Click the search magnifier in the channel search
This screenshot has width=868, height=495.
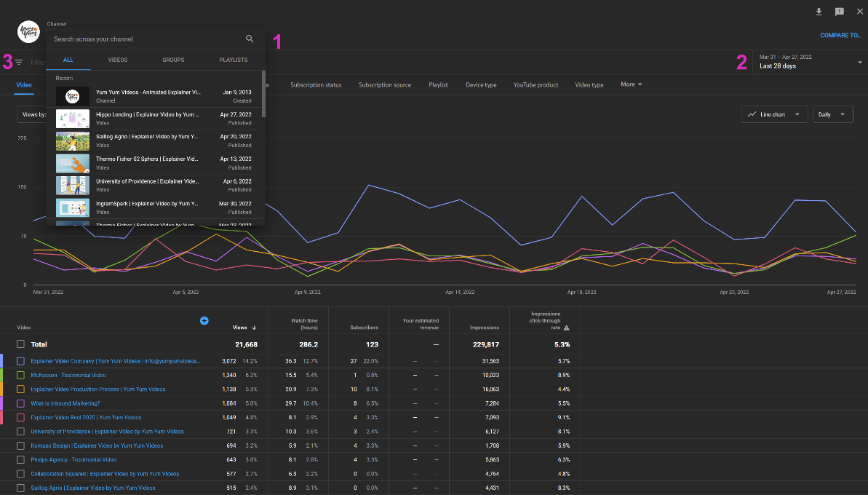(250, 38)
